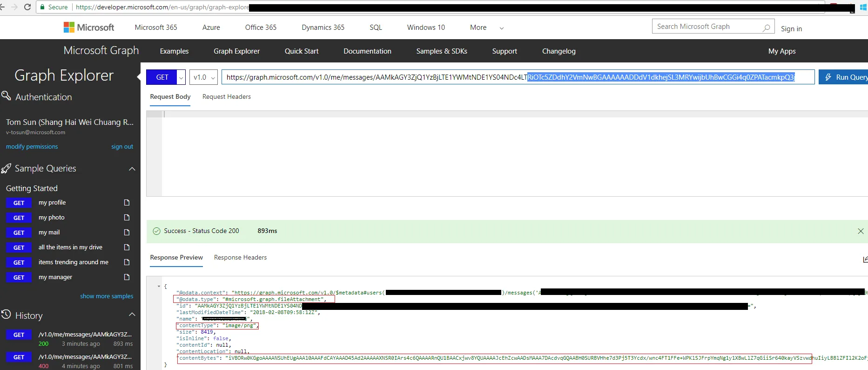The width and height of the screenshot is (868, 370).
Task: Switch to the Request Headers tab
Action: [227, 96]
